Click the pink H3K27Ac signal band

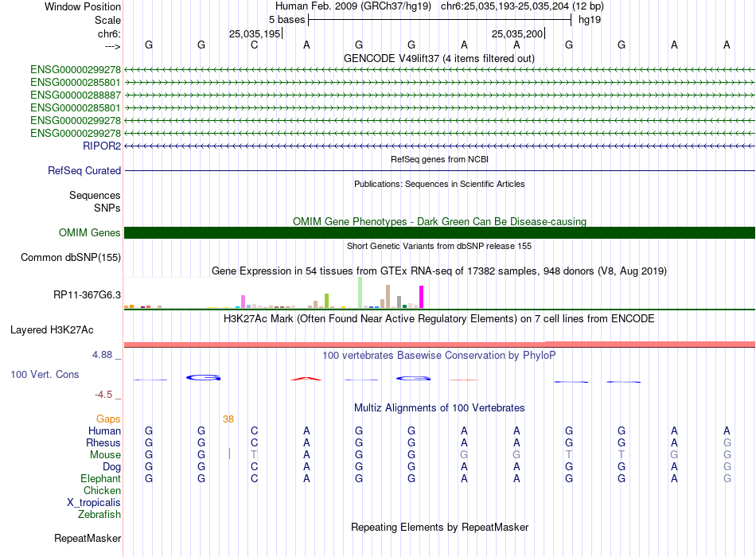pyautogui.click(x=439, y=345)
